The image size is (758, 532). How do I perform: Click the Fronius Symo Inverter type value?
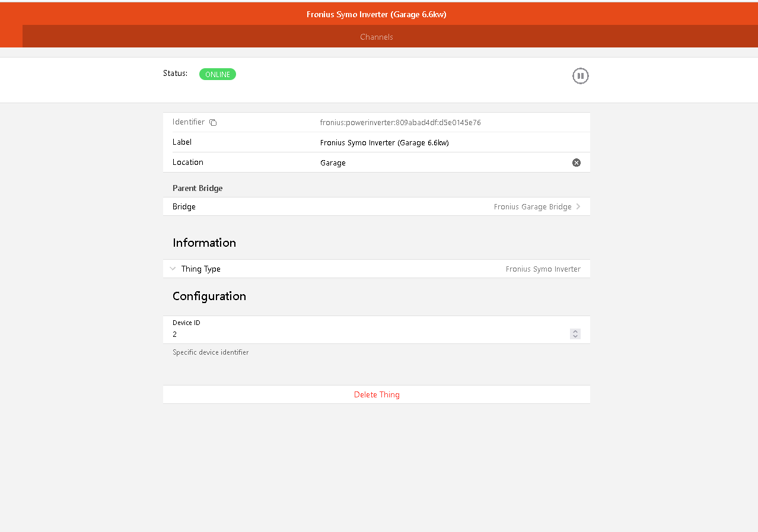point(543,269)
